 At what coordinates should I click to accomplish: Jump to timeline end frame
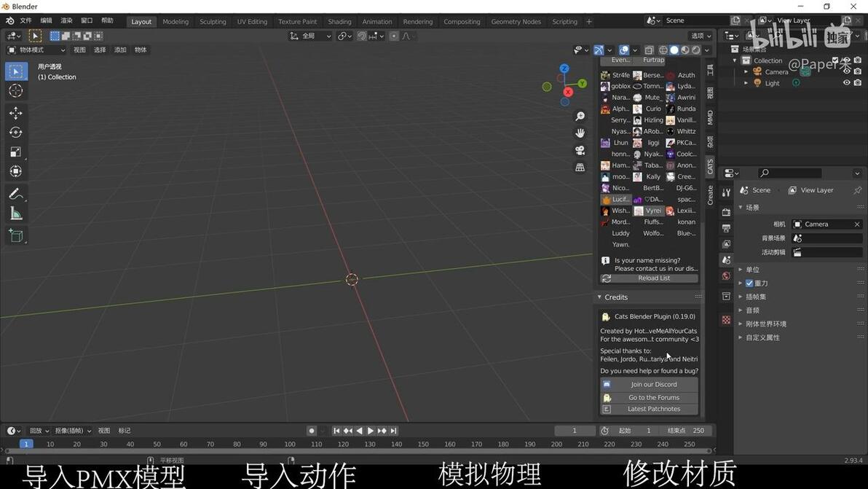click(393, 430)
